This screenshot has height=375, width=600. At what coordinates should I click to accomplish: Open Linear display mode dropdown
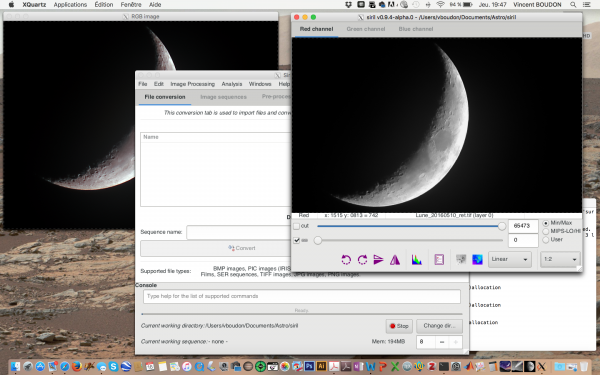[x=509, y=259]
